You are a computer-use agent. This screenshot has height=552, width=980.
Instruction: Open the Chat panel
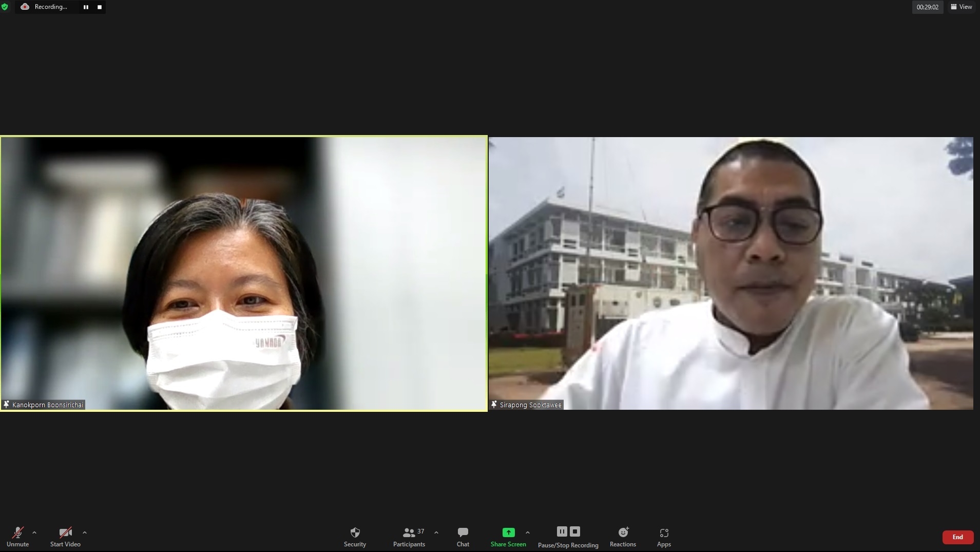click(x=463, y=537)
